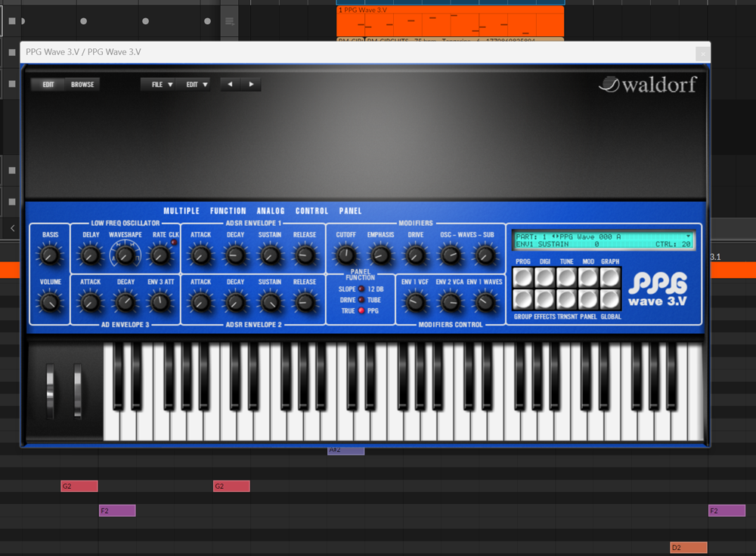This screenshot has width=756, height=556.
Task: Switch to the BROWSE tab
Action: 82,85
